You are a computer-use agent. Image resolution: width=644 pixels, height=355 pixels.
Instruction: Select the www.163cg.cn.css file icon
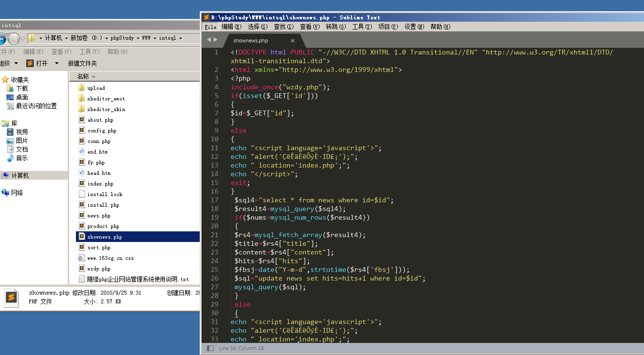pos(82,258)
